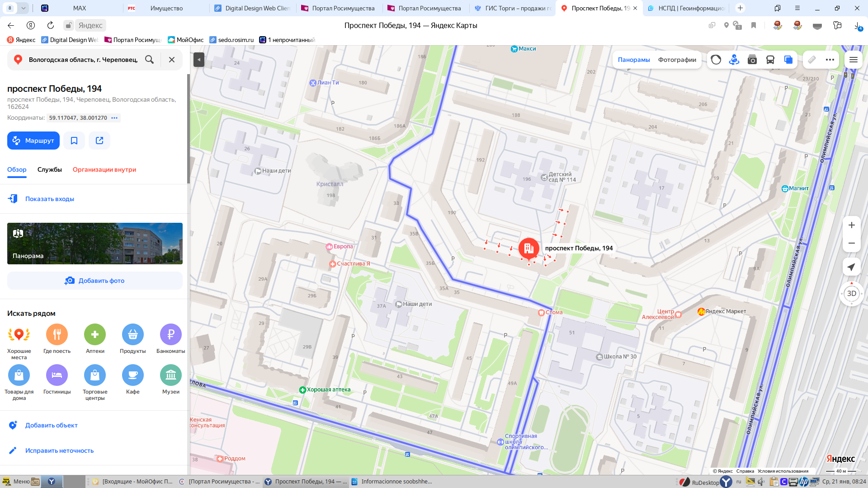Click Аптеки nearby search icon
Screen dimensions: 868x488
point(95,335)
